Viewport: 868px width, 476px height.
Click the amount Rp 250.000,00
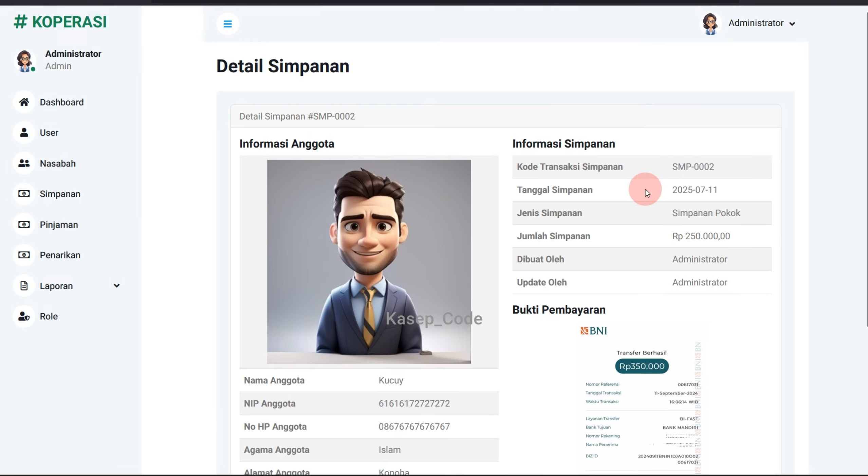[701, 236]
